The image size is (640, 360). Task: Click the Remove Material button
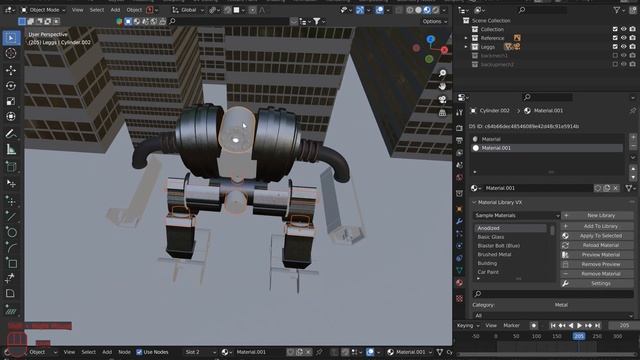(x=597, y=274)
